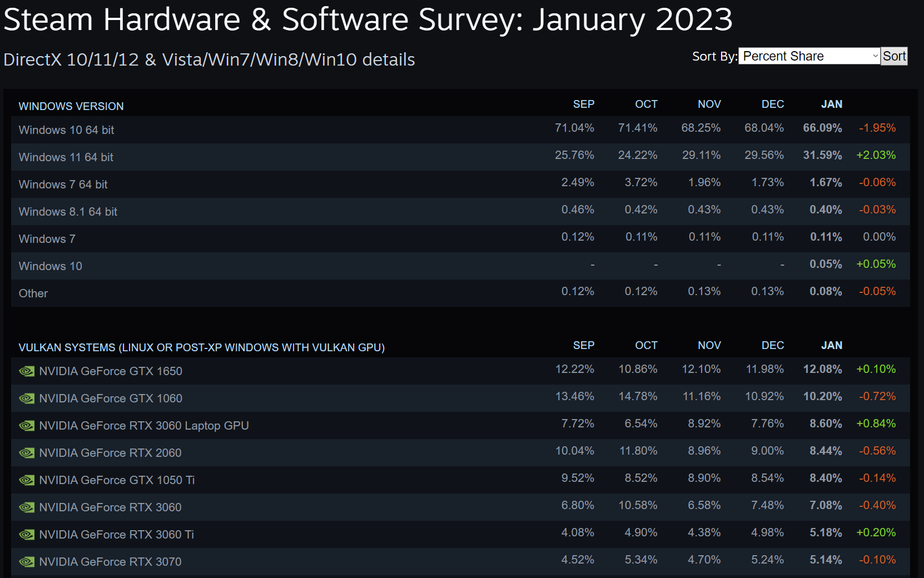Click the Sort By label
The image size is (924, 578).
pos(714,56)
